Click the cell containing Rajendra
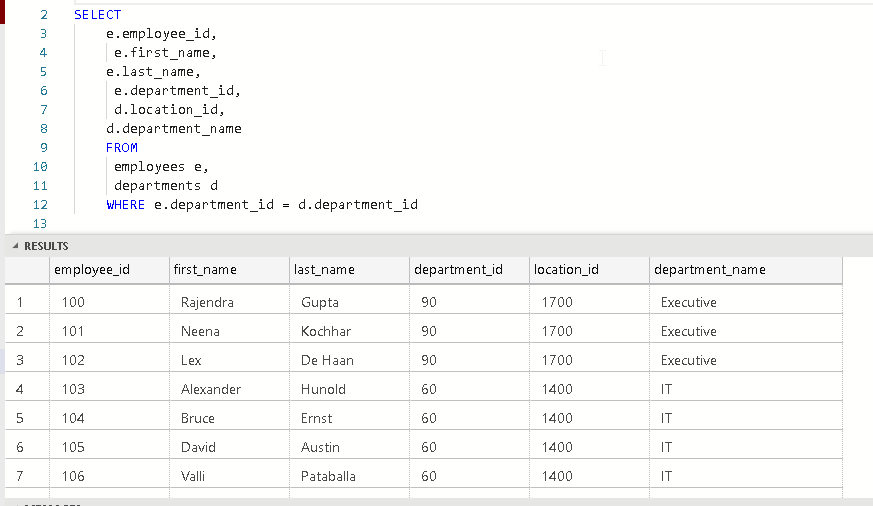The height and width of the screenshot is (506, 873). tap(207, 302)
